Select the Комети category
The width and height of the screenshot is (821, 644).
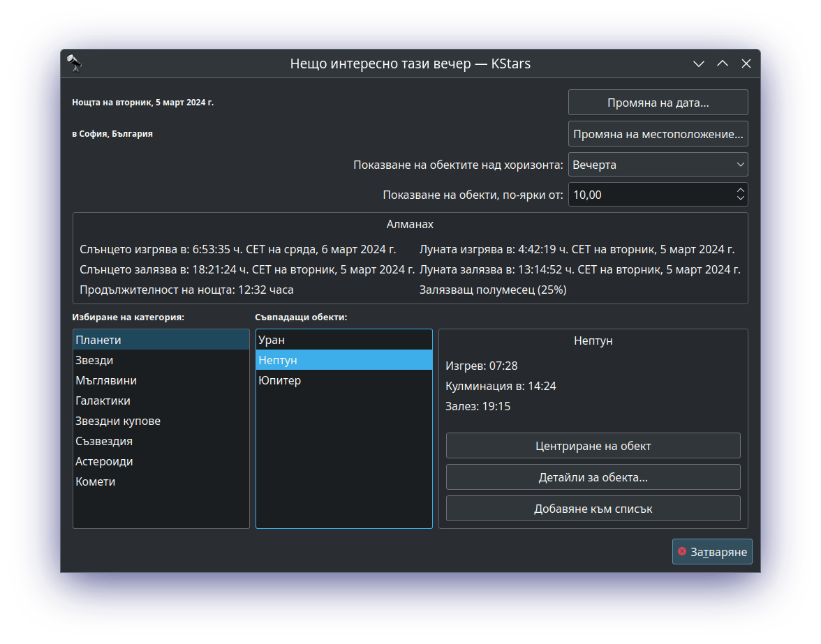pos(96,481)
